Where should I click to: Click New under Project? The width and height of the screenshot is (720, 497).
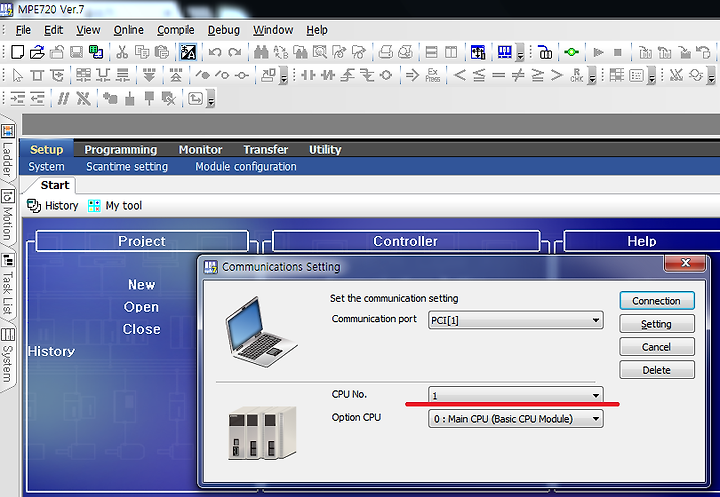coord(141,285)
